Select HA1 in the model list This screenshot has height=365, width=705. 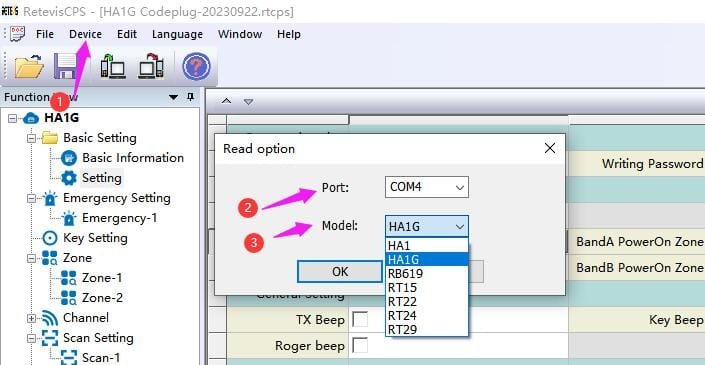coord(427,245)
